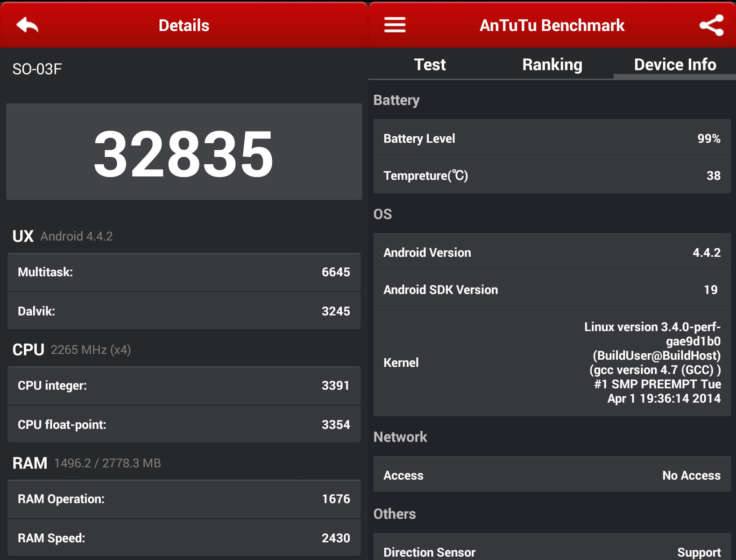Tap the CPU section heading
Screen dimensions: 736x560
click(28, 350)
